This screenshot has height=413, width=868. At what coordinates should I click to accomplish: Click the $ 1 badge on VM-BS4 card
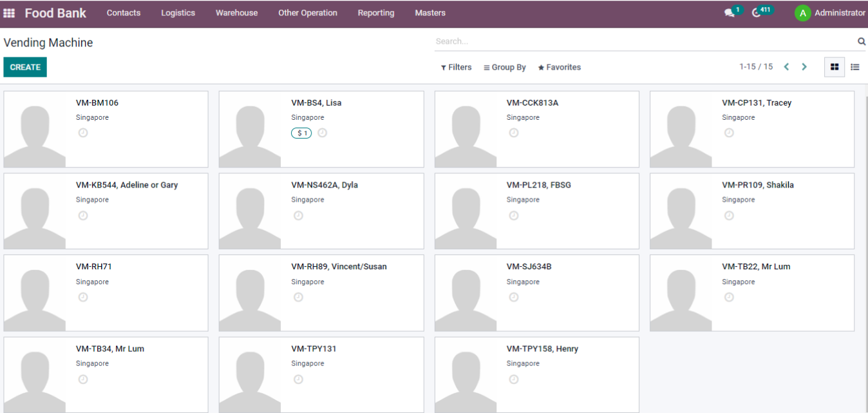301,133
